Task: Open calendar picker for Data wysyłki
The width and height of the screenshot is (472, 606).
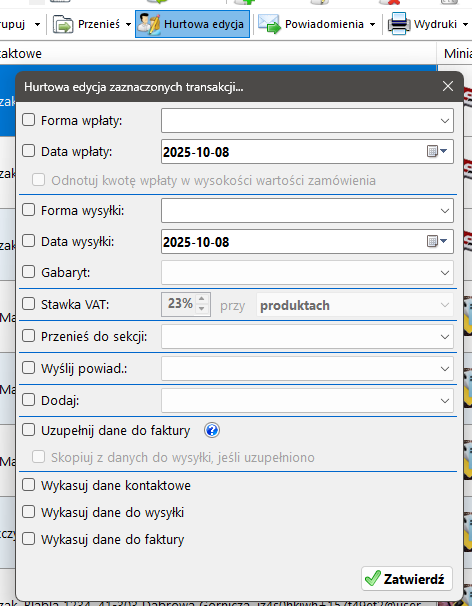Action: pos(437,242)
